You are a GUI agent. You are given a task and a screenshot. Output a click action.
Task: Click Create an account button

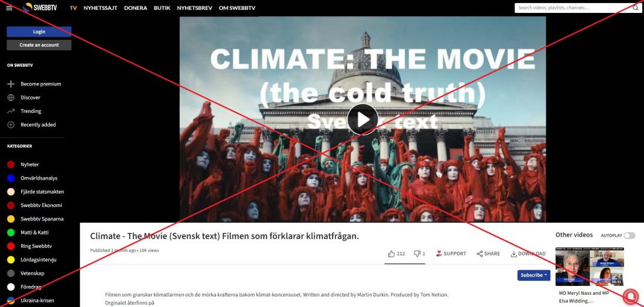tap(39, 45)
